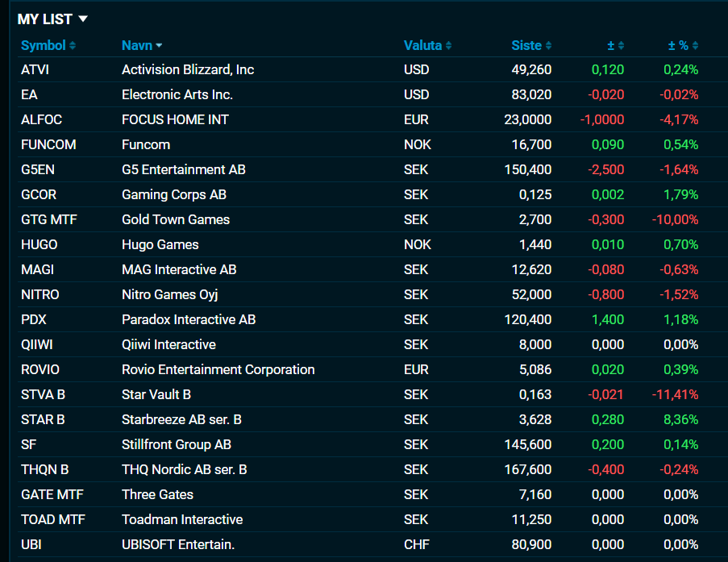Click percent change -10,00%
Viewport: 728px width, 562px height.
click(x=675, y=219)
